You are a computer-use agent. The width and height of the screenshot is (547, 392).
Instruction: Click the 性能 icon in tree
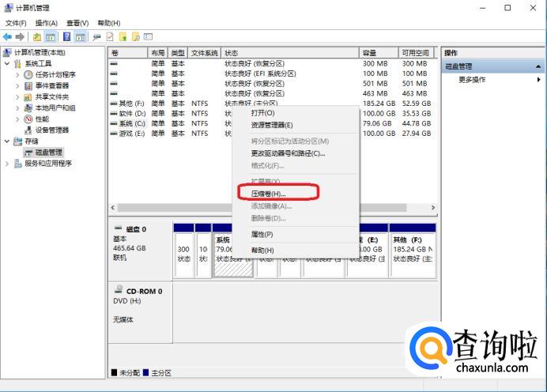pyautogui.click(x=28, y=119)
